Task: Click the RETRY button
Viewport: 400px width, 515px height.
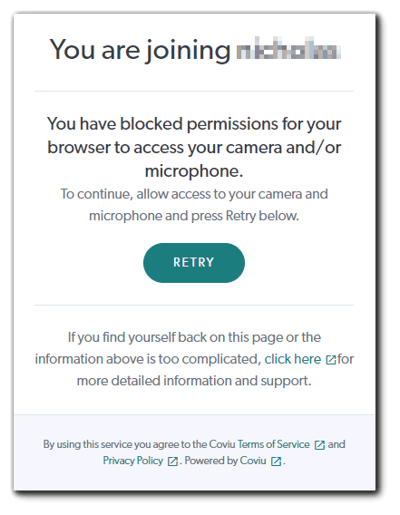Action: (194, 263)
